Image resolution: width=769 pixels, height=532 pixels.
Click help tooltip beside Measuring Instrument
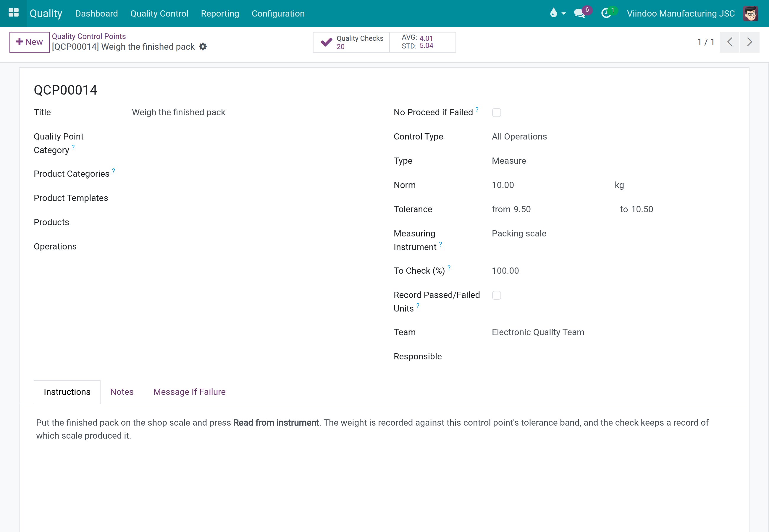[440, 244]
